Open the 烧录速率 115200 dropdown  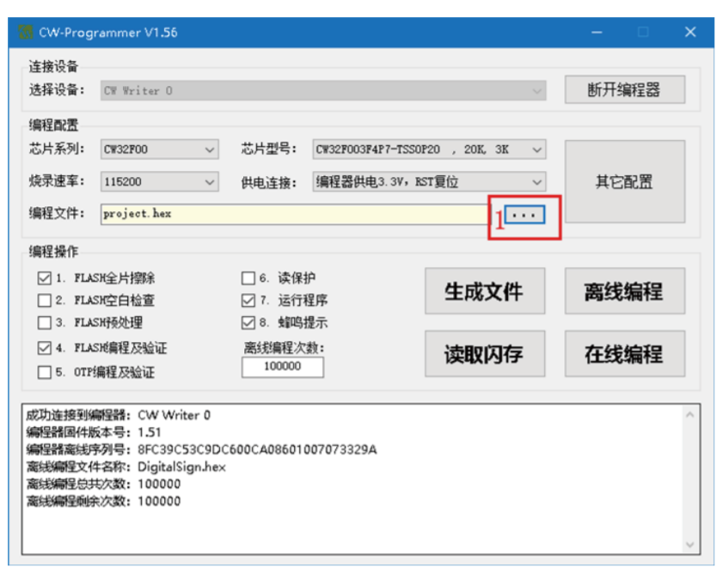(x=160, y=181)
